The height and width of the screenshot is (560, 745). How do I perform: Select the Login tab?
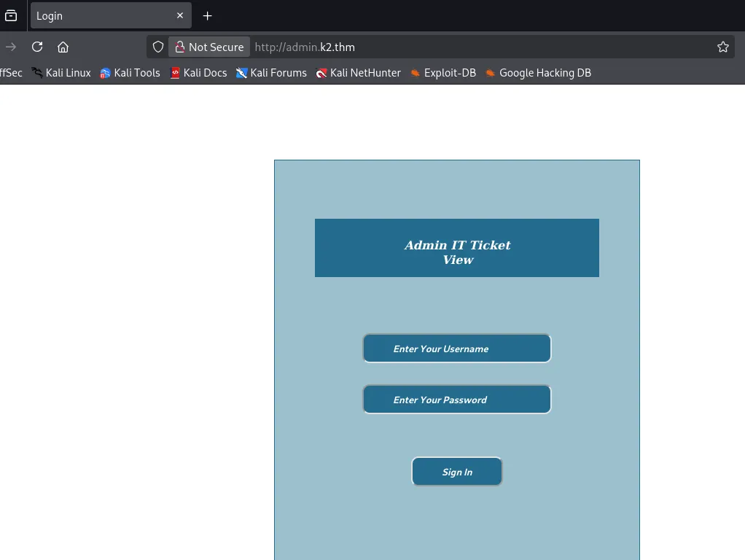pyautogui.click(x=102, y=16)
